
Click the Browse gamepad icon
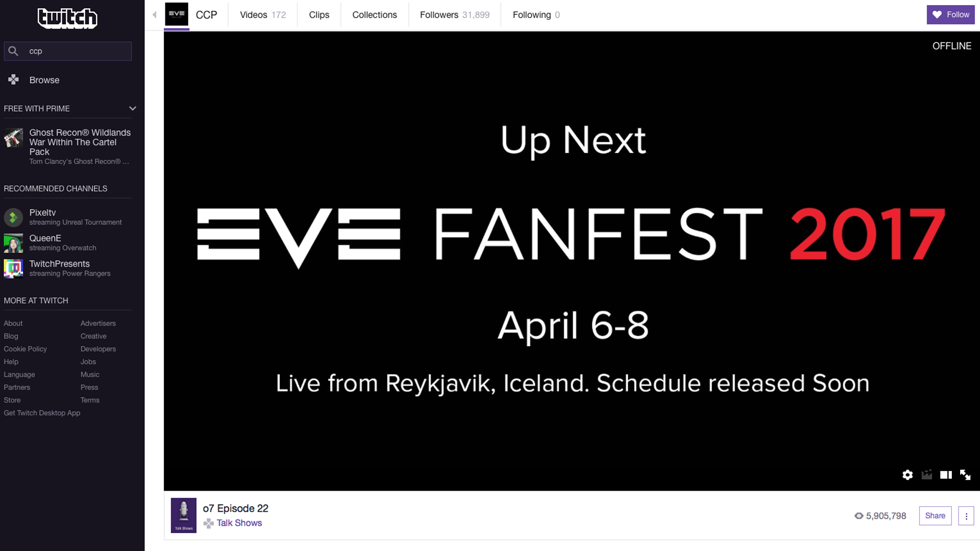click(x=14, y=80)
